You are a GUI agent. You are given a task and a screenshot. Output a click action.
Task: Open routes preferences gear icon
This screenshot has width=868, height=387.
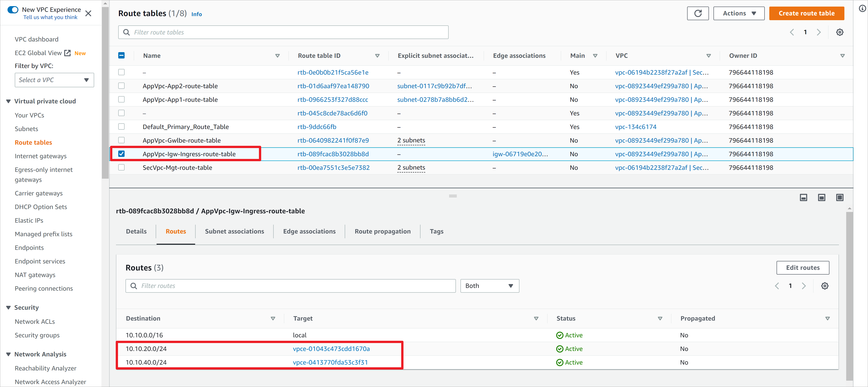pos(824,286)
